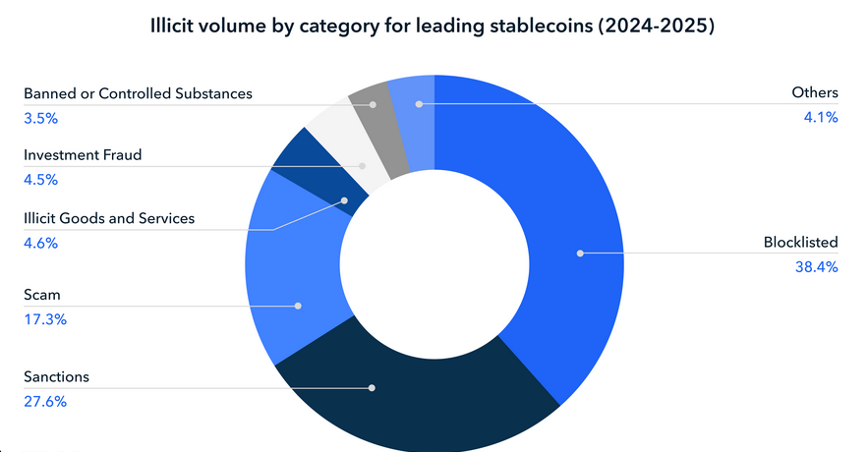Click the 27.6% percentage value
Viewport: 868px width, 452px height.
pos(40,401)
